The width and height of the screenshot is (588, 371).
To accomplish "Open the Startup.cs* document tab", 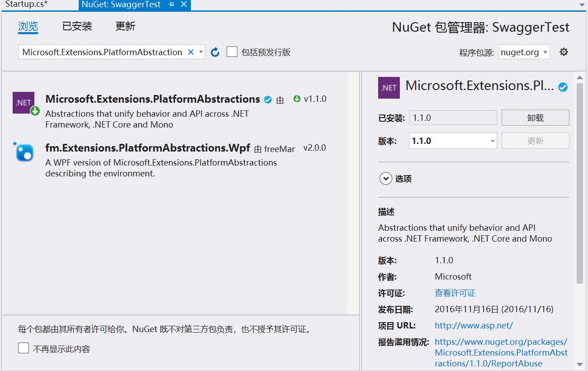I will [26, 5].
